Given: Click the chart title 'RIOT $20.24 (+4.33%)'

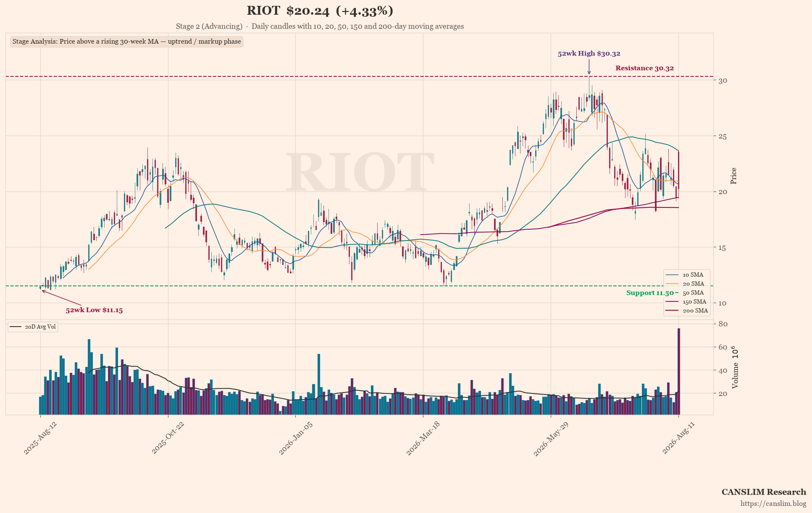Looking at the screenshot, I should [320, 11].
